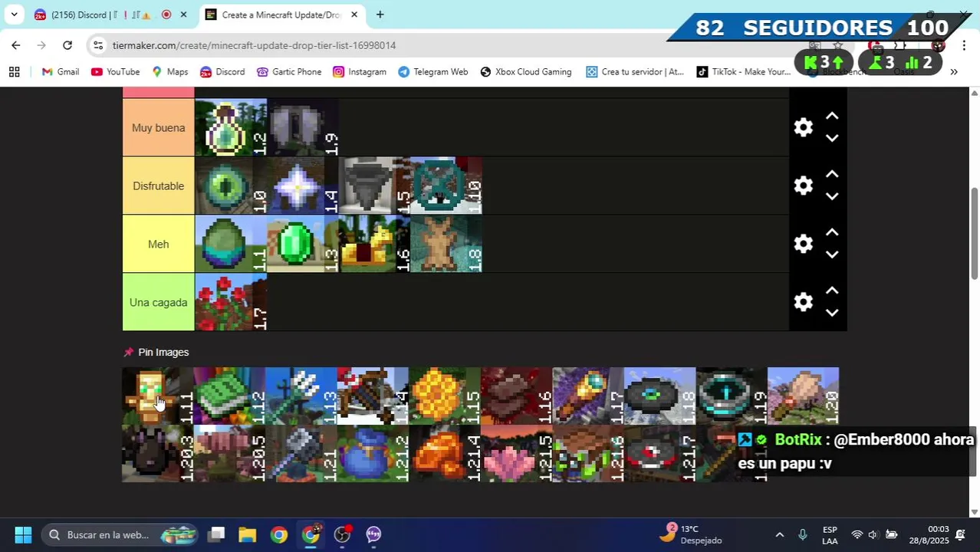The image size is (980, 552).
Task: Open settings gear for Disfrutable tier
Action: [803, 186]
